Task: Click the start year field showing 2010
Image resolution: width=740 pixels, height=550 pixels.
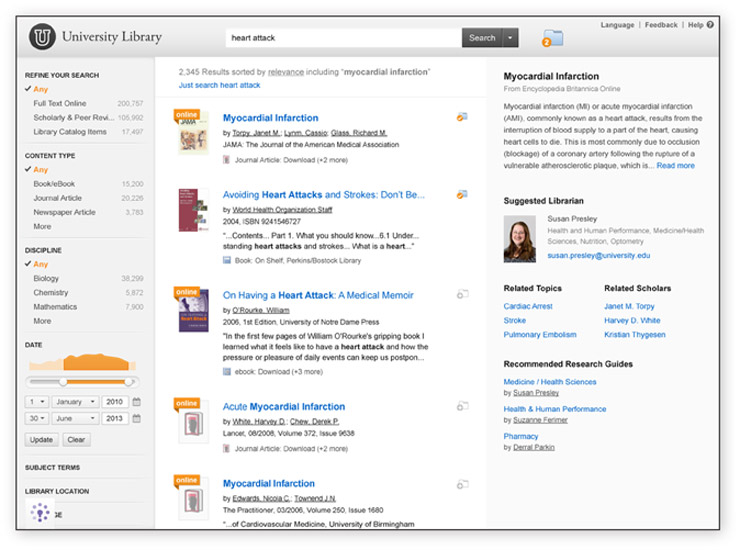Action: [115, 402]
